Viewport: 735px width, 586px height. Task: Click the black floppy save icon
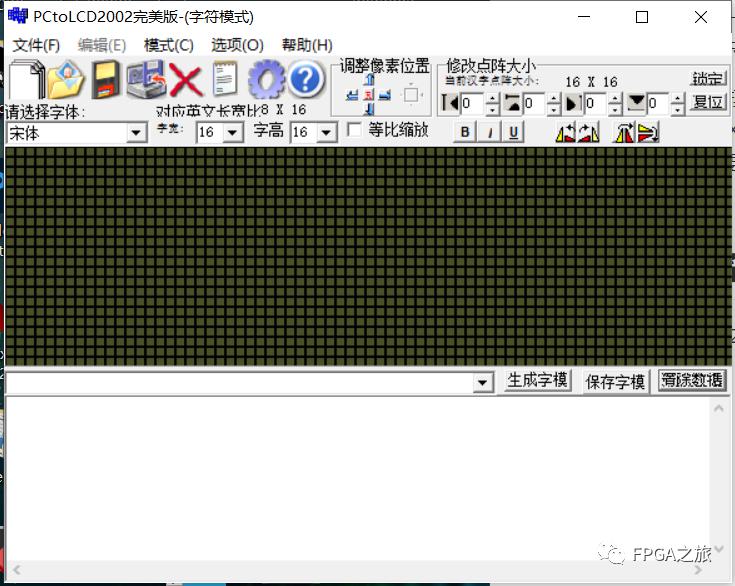106,80
